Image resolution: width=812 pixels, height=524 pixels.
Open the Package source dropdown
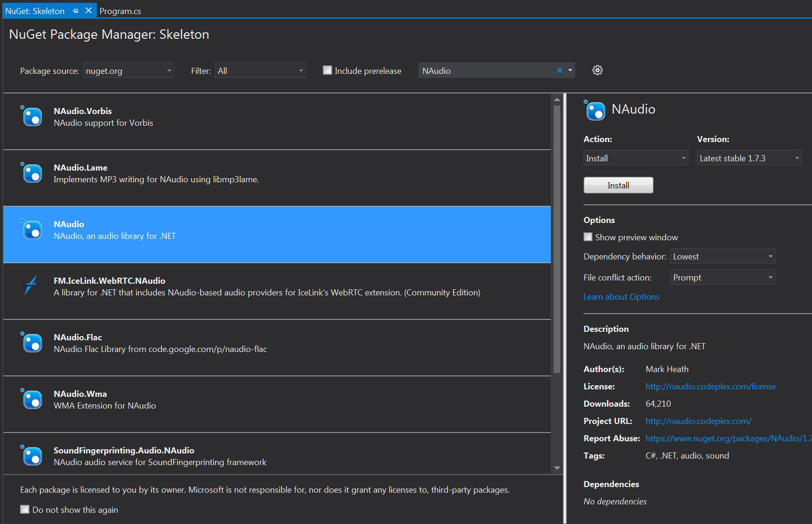point(128,71)
